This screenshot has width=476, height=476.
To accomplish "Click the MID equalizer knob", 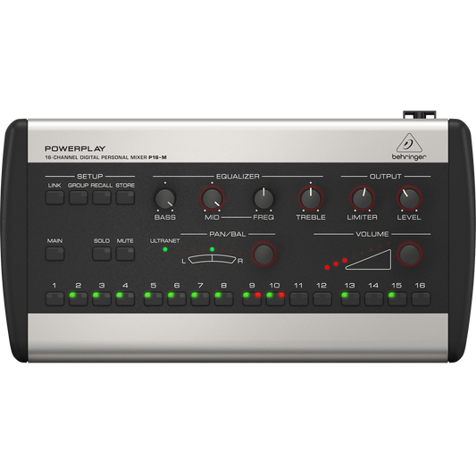I will coord(212,199).
